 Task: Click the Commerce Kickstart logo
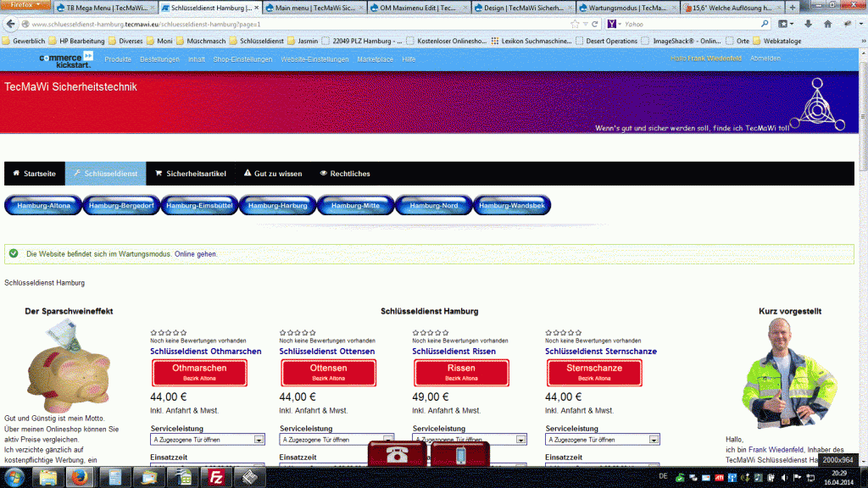pyautogui.click(x=65, y=58)
